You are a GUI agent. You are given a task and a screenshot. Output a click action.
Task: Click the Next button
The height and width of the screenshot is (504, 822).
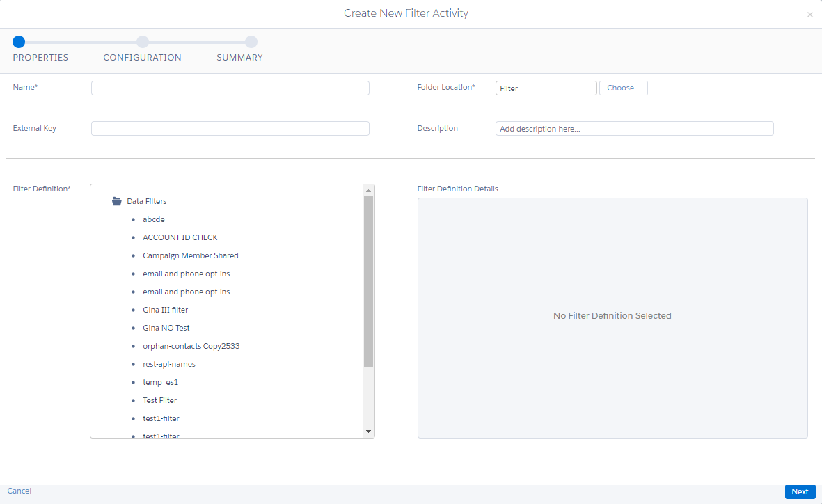800,491
